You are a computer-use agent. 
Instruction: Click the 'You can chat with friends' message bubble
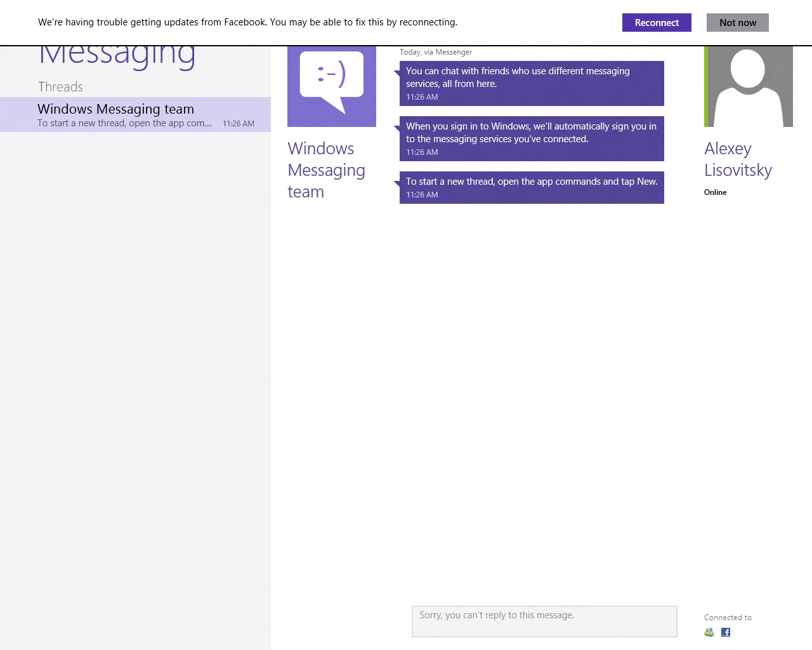(532, 83)
